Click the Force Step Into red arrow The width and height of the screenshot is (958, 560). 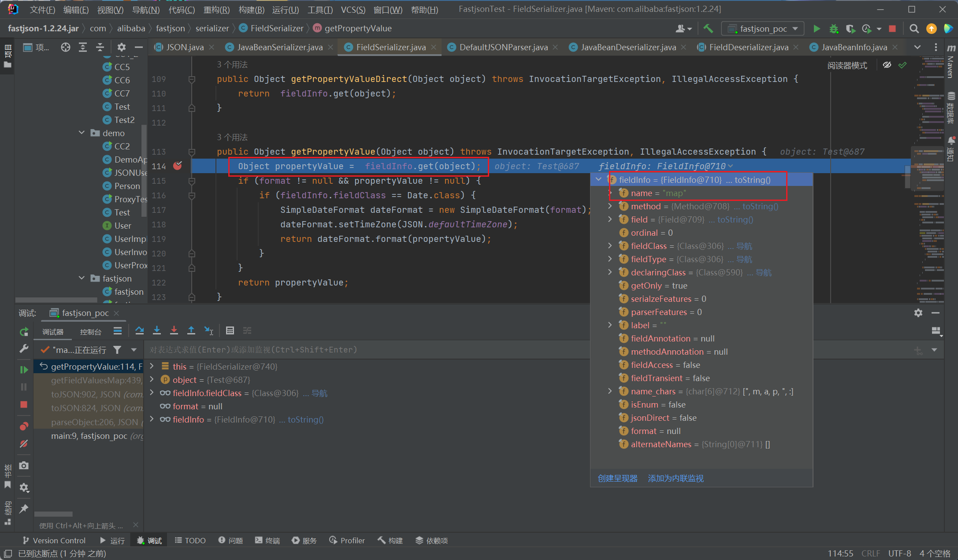pos(174,330)
